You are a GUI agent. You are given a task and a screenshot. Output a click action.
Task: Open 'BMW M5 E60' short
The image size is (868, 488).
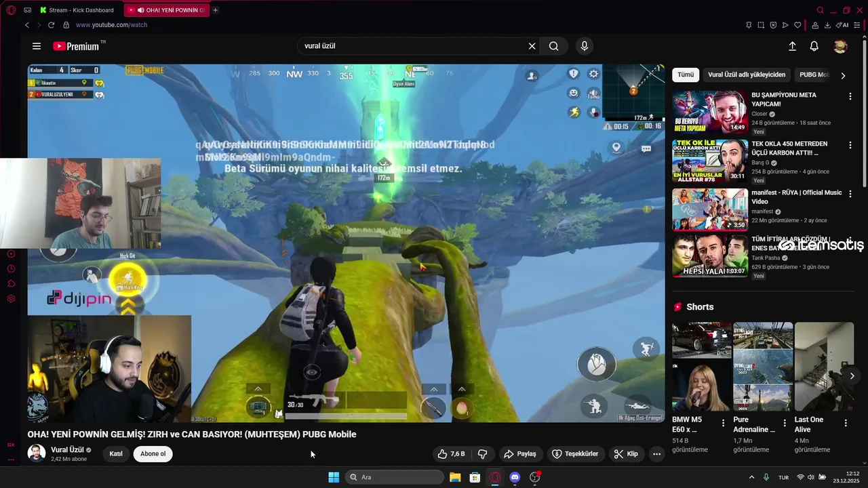point(702,367)
